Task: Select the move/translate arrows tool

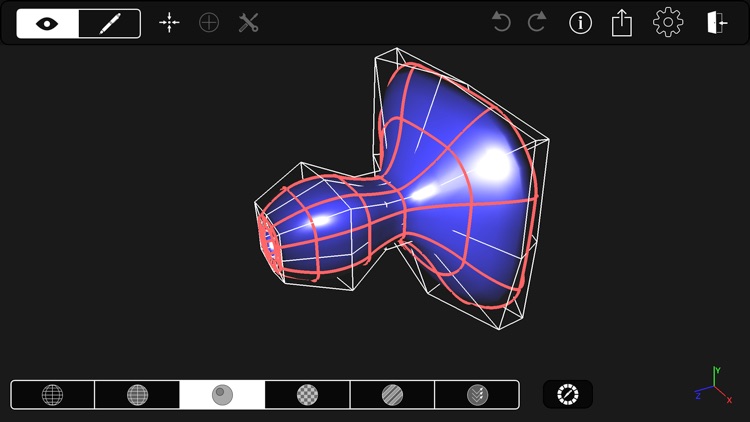Action: click(169, 23)
